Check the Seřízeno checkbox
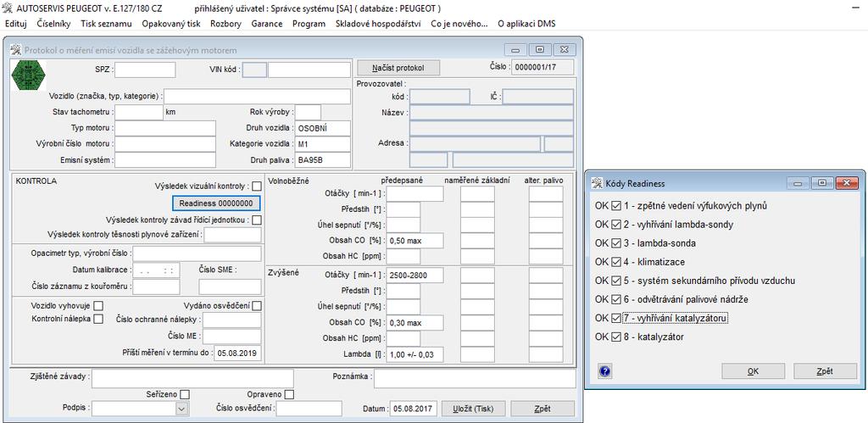 pyautogui.click(x=185, y=395)
